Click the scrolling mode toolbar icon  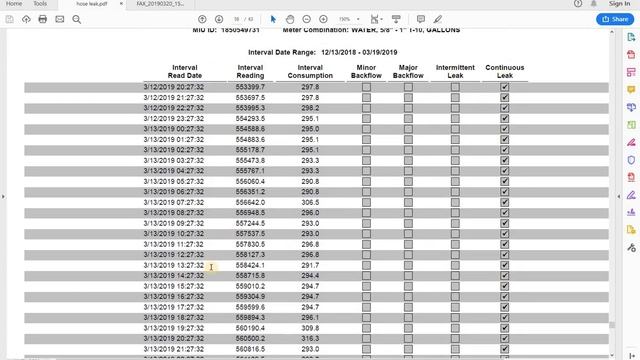pyautogui.click(x=396, y=19)
